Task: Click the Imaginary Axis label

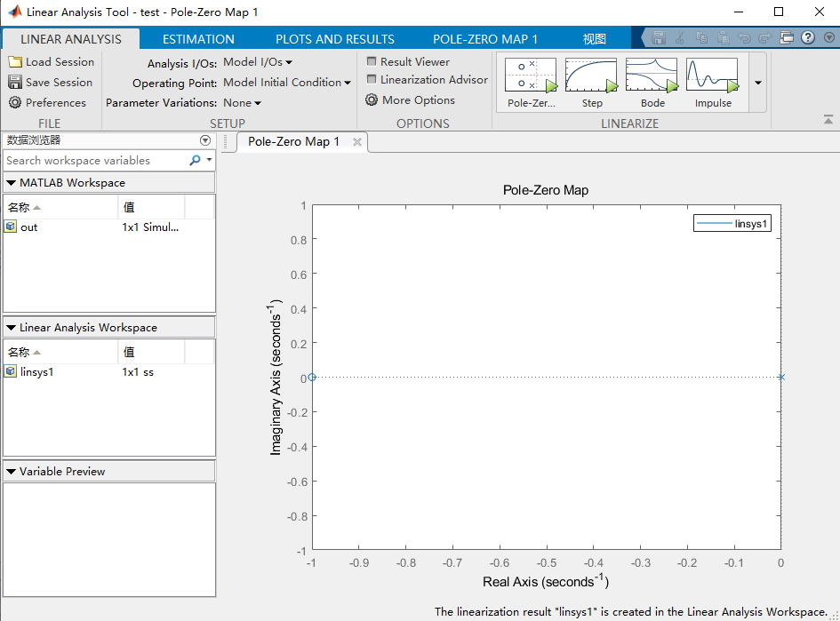Action: click(275, 377)
